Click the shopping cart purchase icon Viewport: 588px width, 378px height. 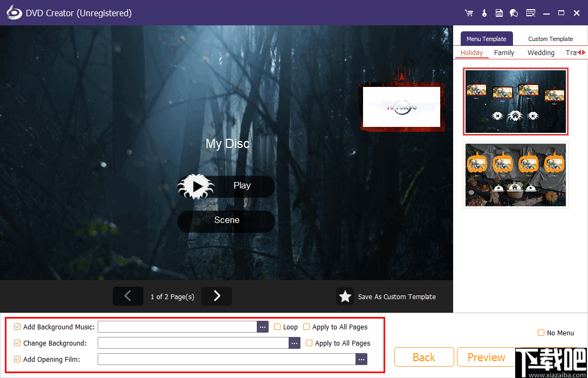click(x=469, y=12)
